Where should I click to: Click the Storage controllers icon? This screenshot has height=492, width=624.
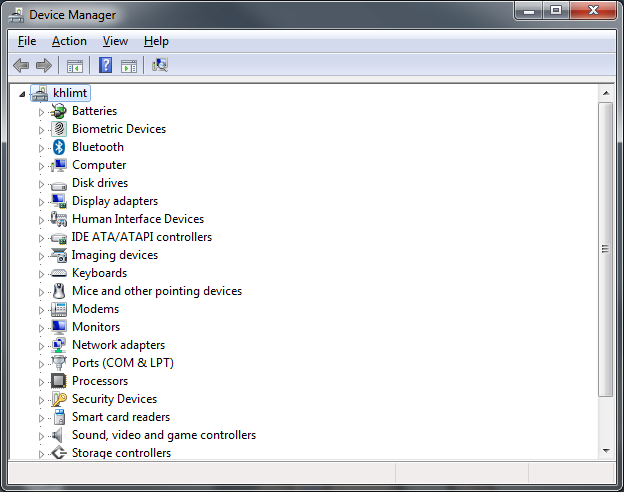click(59, 453)
